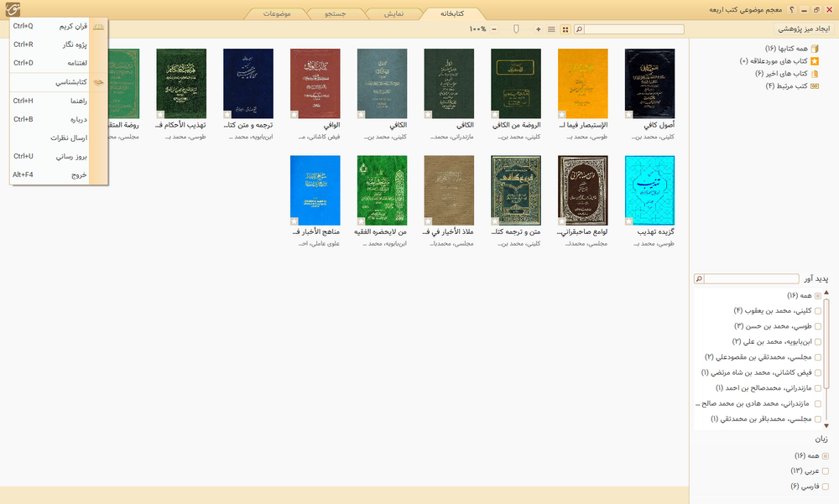Switch to grid thumbnail view icon

pos(565,29)
